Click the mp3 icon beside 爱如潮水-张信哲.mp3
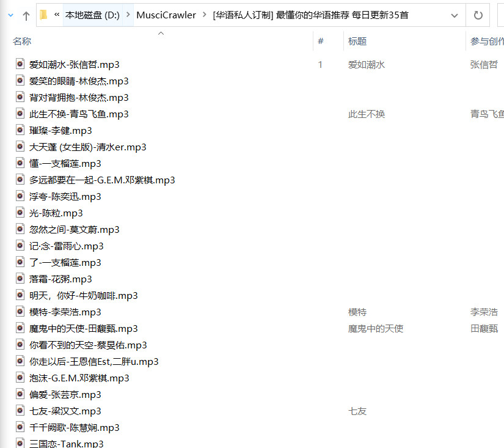Viewport: 504px width, 448px height. (20, 64)
